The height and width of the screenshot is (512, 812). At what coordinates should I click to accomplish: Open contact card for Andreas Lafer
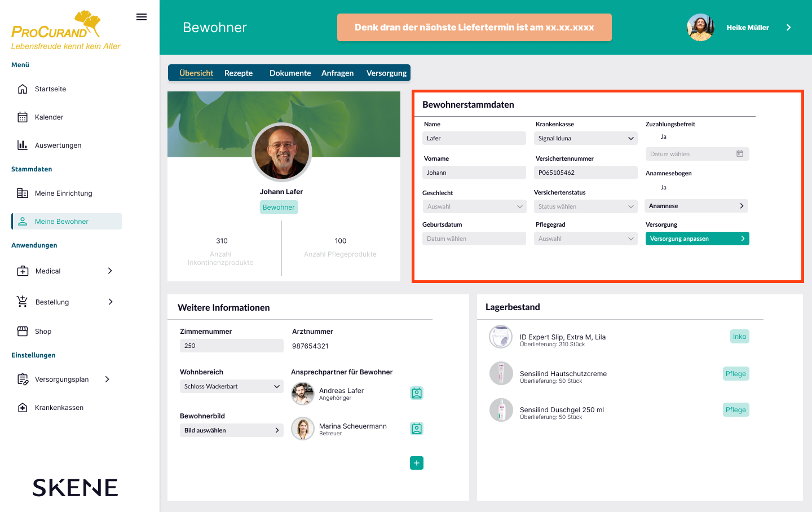click(x=416, y=393)
